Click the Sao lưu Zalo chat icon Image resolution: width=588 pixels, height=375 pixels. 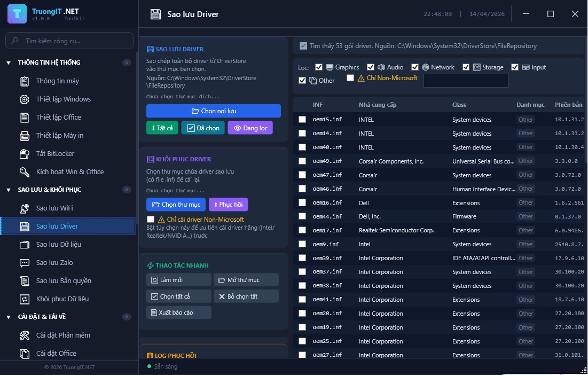tap(25, 263)
